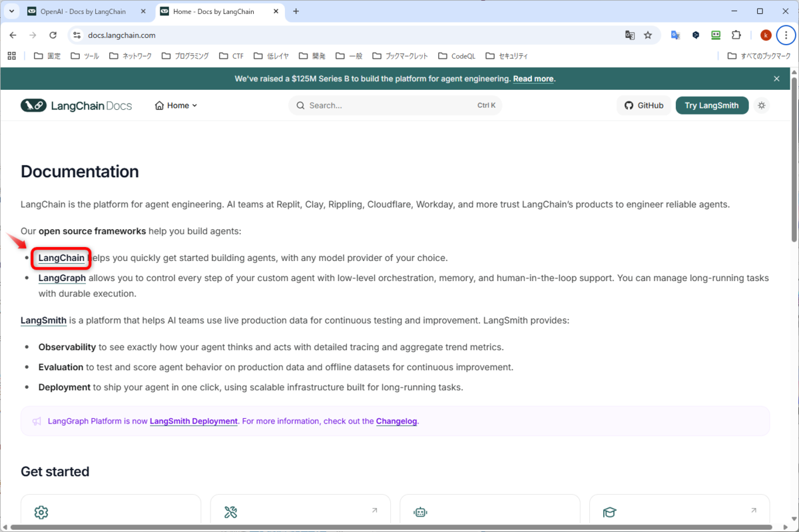View site information icon in address bar
Screen dimensions: 799x532
tap(77, 35)
